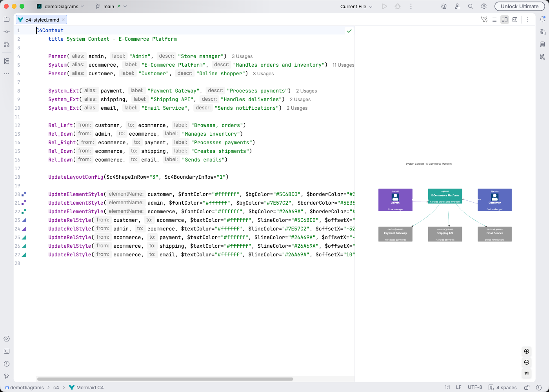Image resolution: width=549 pixels, height=392 pixels.
Task: Reset diagram zoom to 1:1
Action: 527,373
